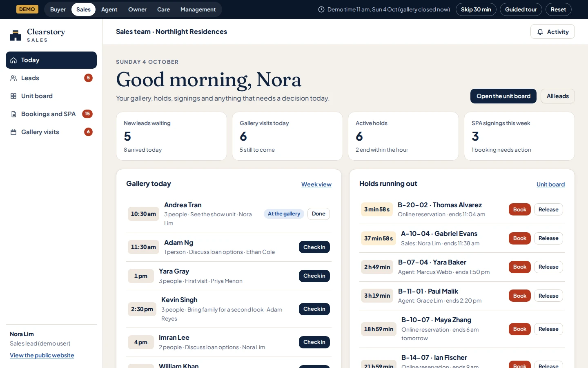Screen dimensions: 588x368
Task: Click the Reset demo button
Action: pyautogui.click(x=559, y=9)
